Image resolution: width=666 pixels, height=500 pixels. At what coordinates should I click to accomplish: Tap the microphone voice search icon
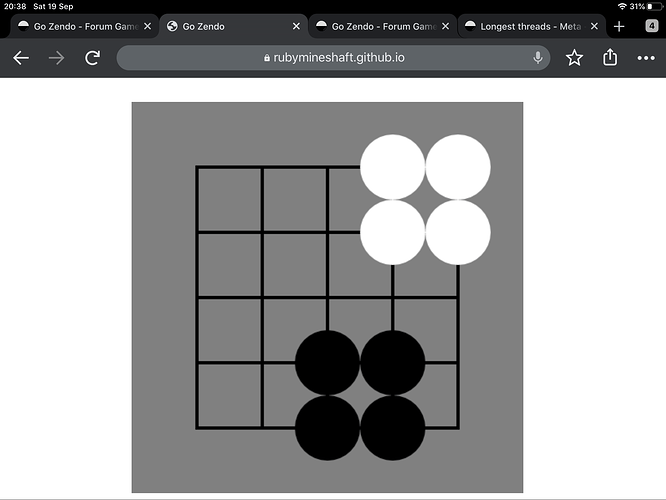(538, 57)
